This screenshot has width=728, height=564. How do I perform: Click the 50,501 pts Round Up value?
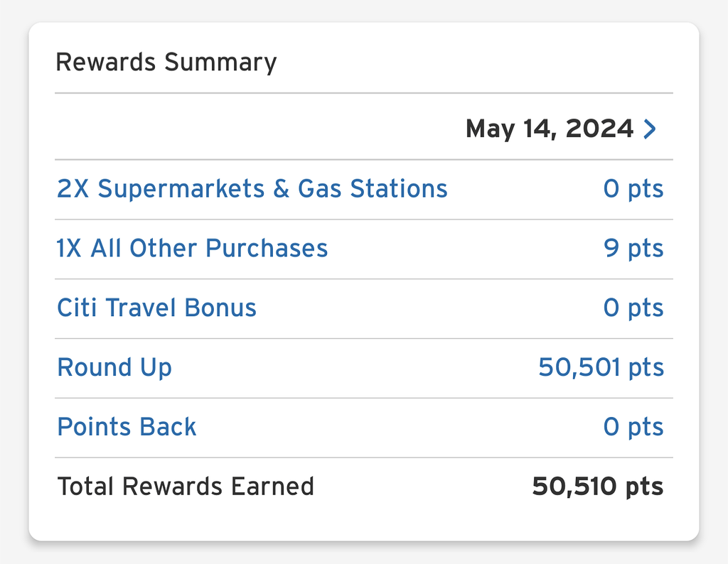[601, 368]
